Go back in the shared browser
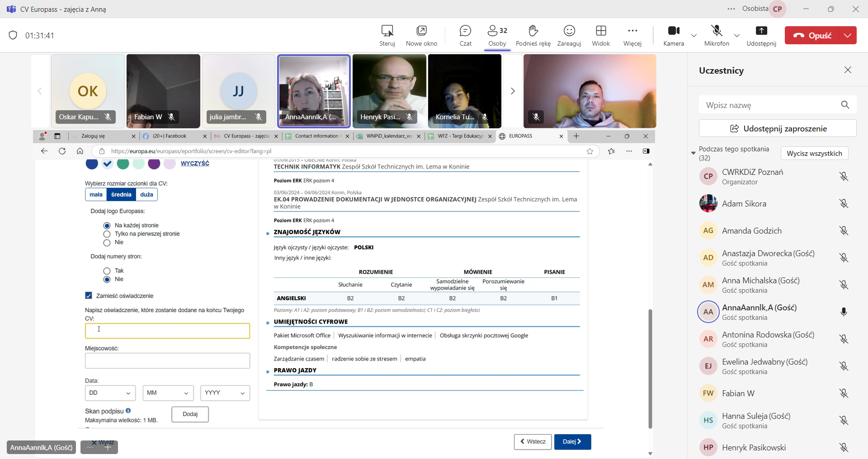The height and width of the screenshot is (459, 868). [44, 151]
